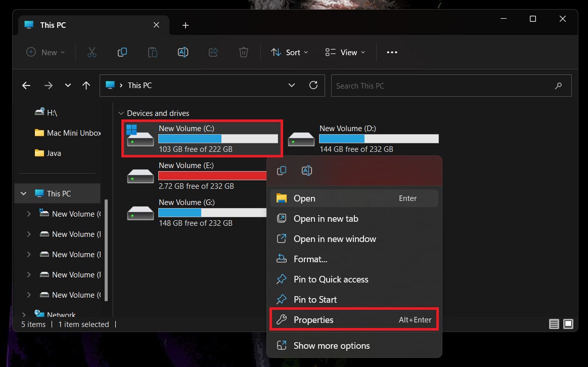
Task: Click the Rename icon in context menu
Action: point(307,171)
